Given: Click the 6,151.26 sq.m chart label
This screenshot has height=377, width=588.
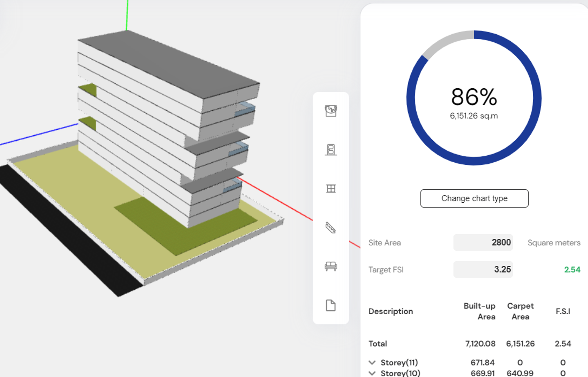Looking at the screenshot, I should click(474, 116).
